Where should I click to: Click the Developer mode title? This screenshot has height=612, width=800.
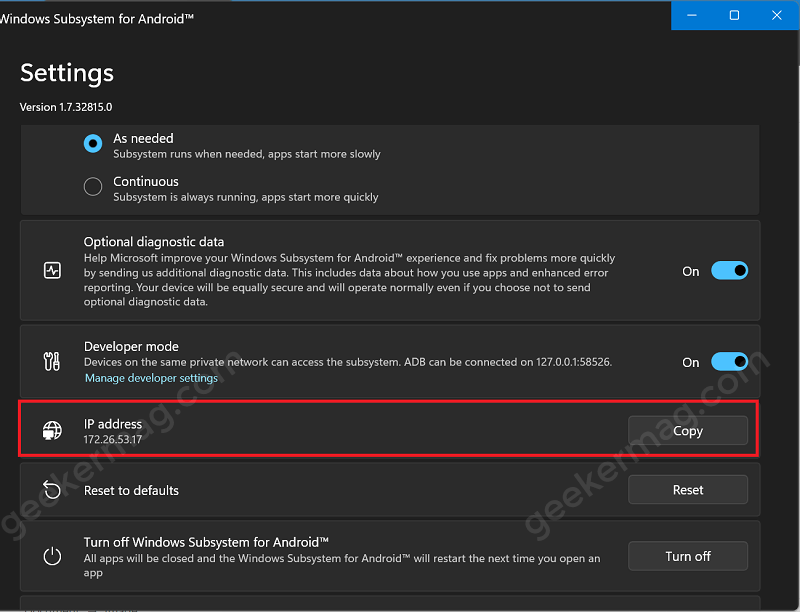pyautogui.click(x=131, y=346)
